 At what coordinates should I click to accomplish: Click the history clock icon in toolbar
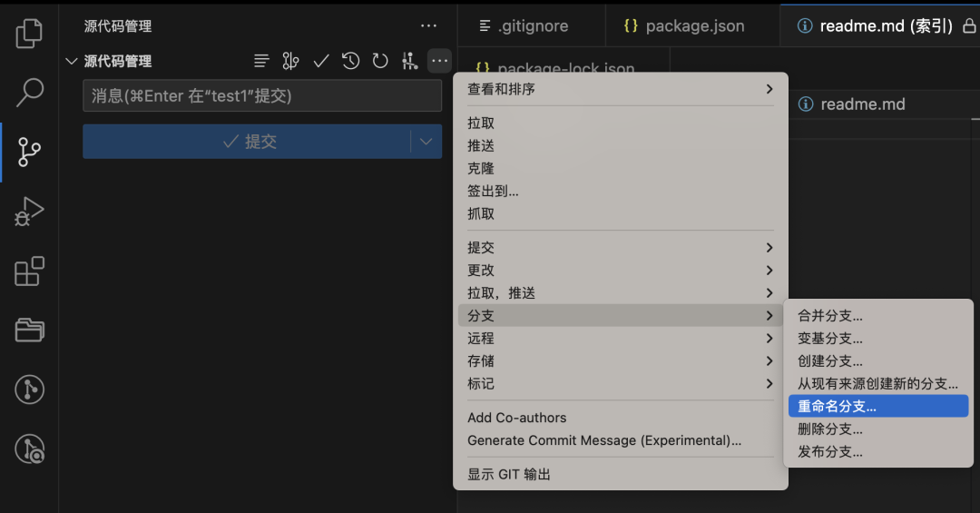click(350, 61)
